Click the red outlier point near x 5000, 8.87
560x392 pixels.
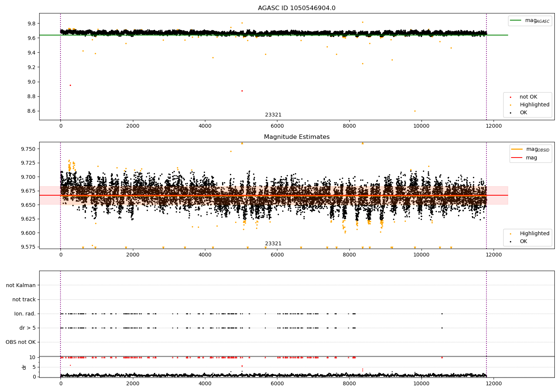tap(242, 91)
